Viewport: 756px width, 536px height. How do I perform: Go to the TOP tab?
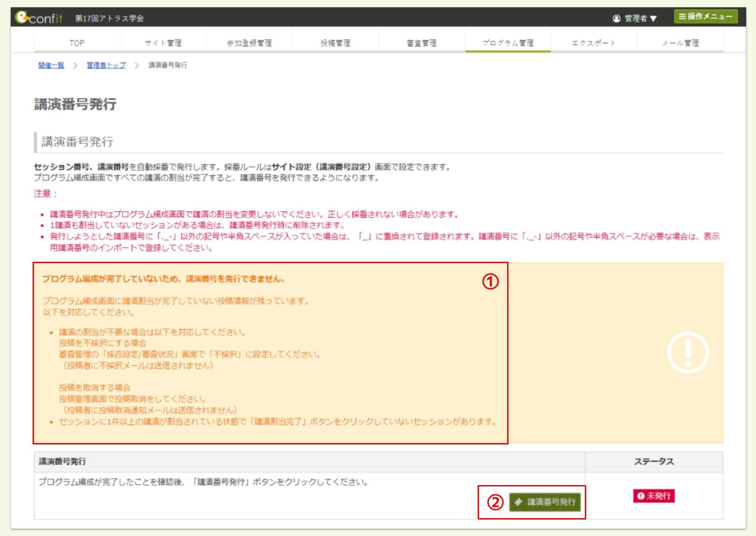tap(77, 43)
